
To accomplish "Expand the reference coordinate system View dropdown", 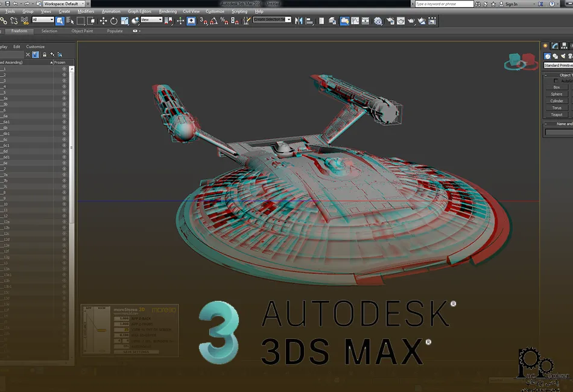I will tap(151, 20).
